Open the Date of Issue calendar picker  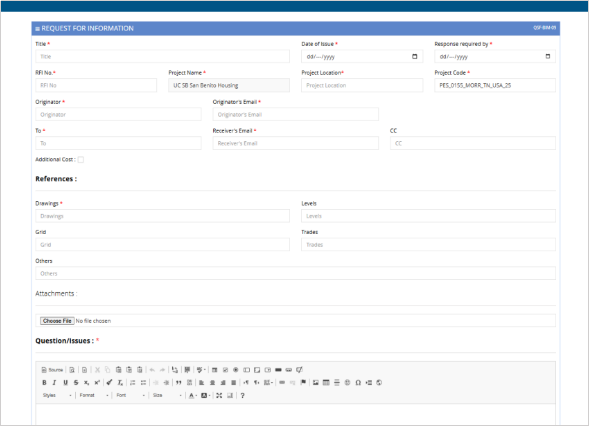(415, 56)
